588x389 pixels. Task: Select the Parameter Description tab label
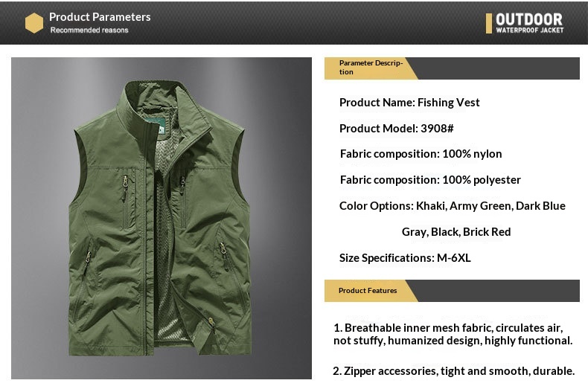[371, 68]
